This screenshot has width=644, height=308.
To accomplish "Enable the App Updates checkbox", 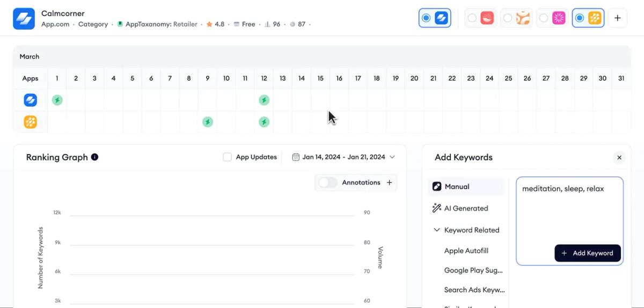I will click(x=228, y=157).
